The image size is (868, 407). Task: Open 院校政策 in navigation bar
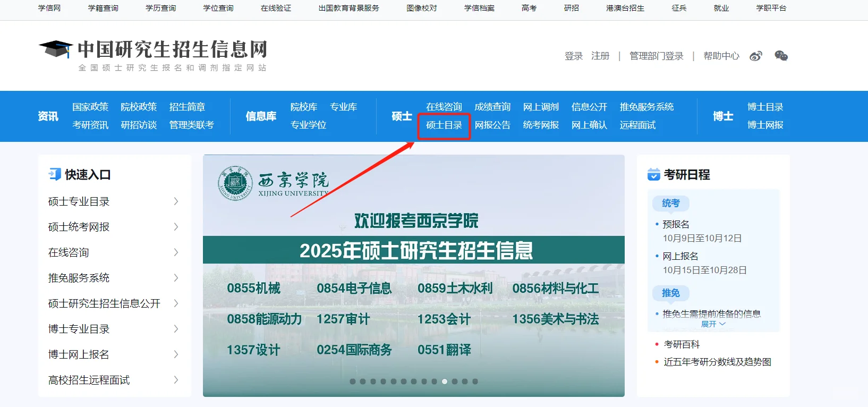tap(139, 107)
